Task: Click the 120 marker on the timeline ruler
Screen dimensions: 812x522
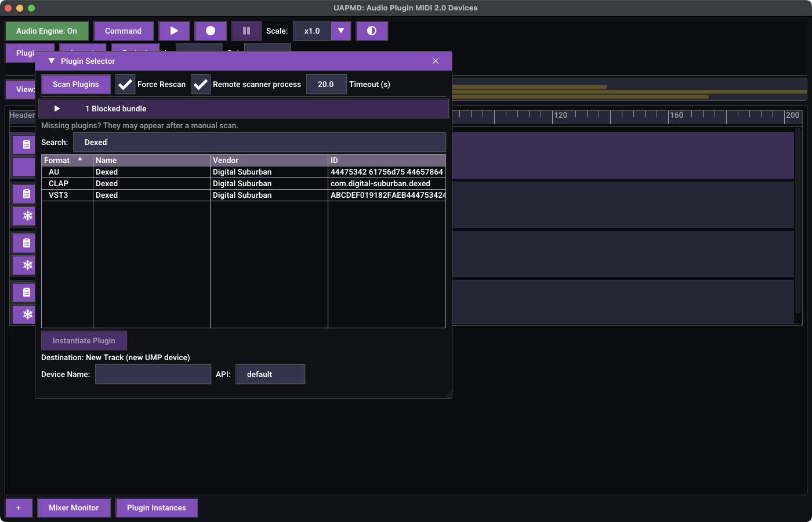Action: [561, 115]
